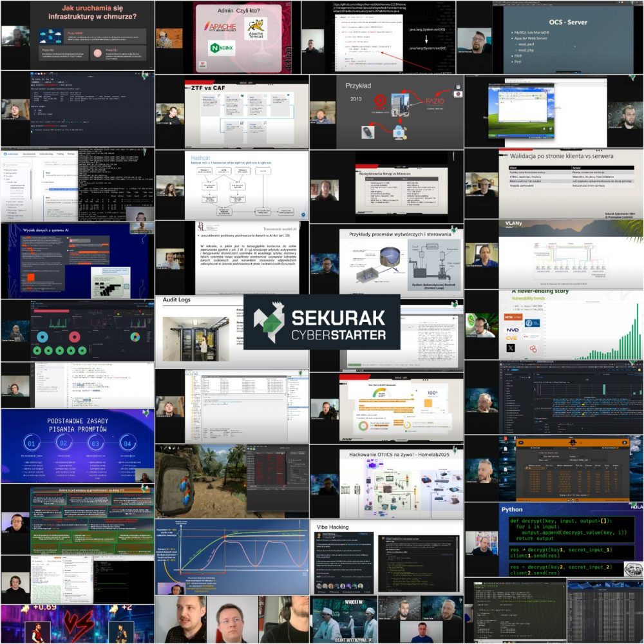Click the FAZIO label in Przykład slide
This screenshot has height=644, width=644.
click(x=435, y=101)
